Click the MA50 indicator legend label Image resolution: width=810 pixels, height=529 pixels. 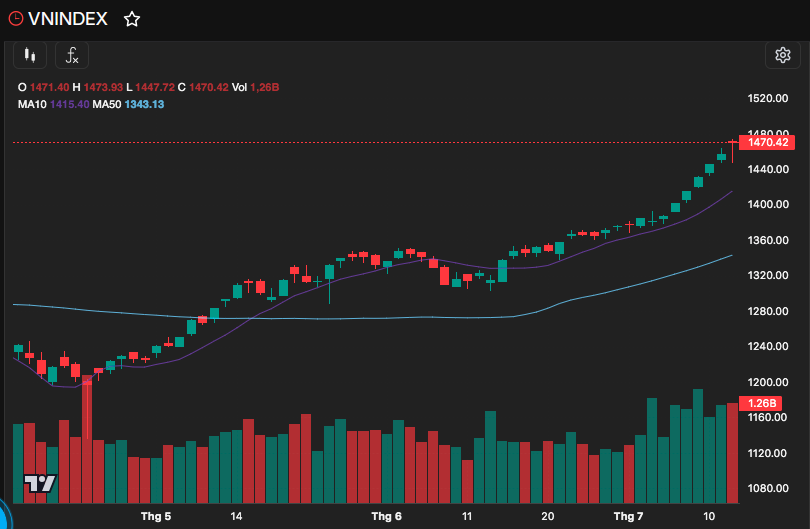pyautogui.click(x=106, y=104)
